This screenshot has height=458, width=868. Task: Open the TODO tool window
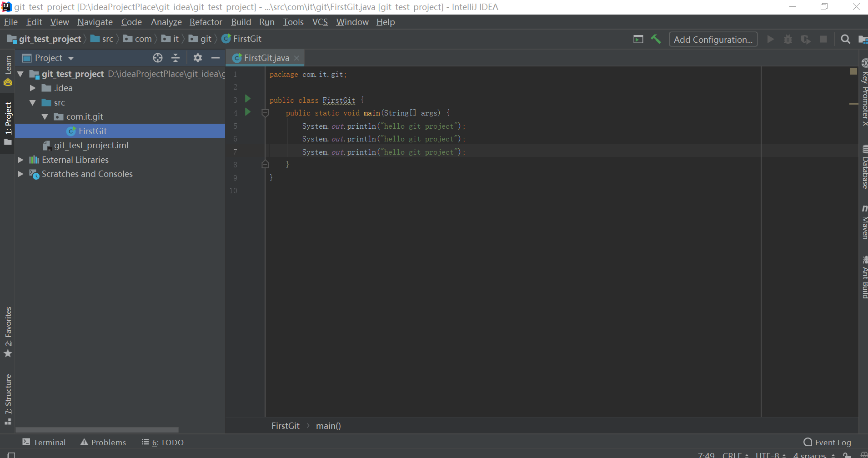(x=163, y=442)
